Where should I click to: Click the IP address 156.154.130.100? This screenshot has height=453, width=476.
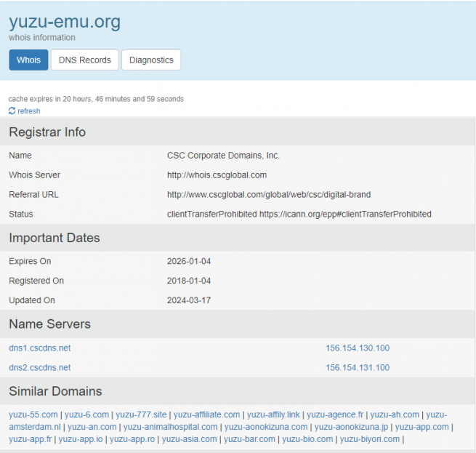[358, 348]
